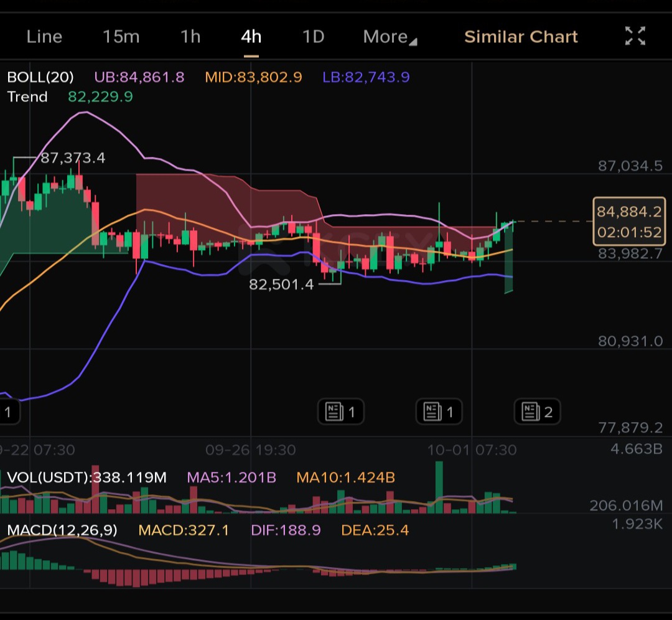
Task: Click the 87,373.4 high price marker
Action: [73, 157]
